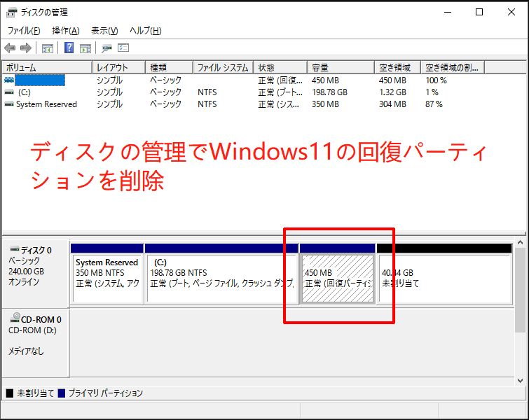Click the Forward arrow toolbar icon
This screenshot has height=420, width=529.
pyautogui.click(x=26, y=48)
